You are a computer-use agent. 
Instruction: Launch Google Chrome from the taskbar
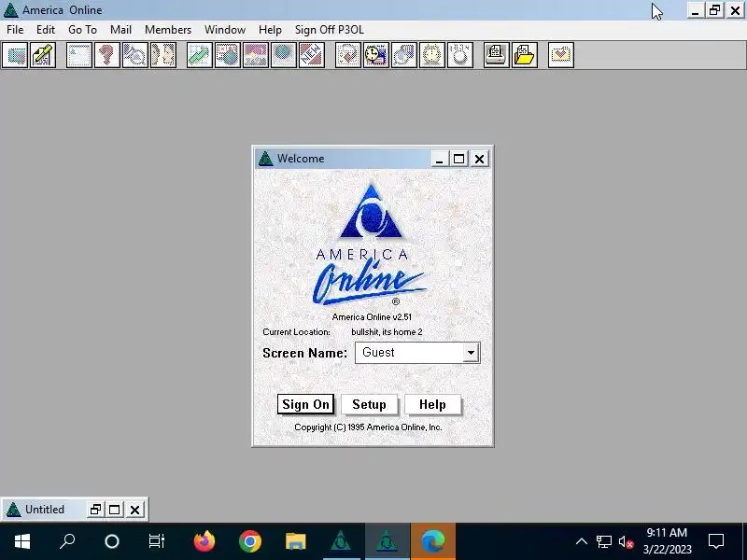[249, 541]
